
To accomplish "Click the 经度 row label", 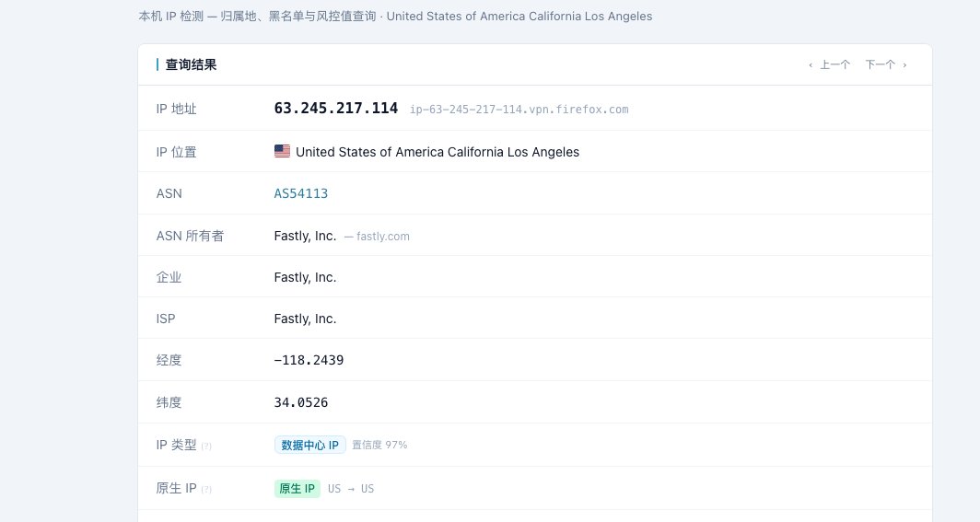I will (169, 360).
